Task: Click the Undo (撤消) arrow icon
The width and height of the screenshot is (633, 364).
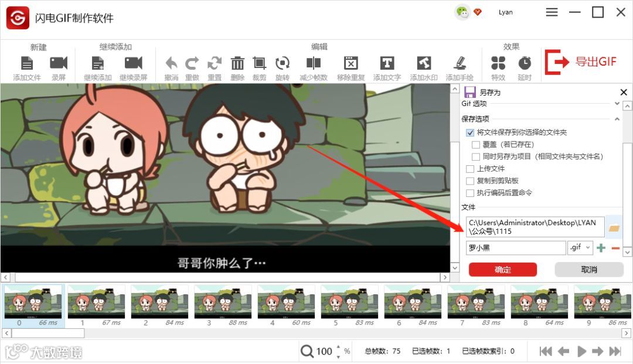Action: (171, 63)
